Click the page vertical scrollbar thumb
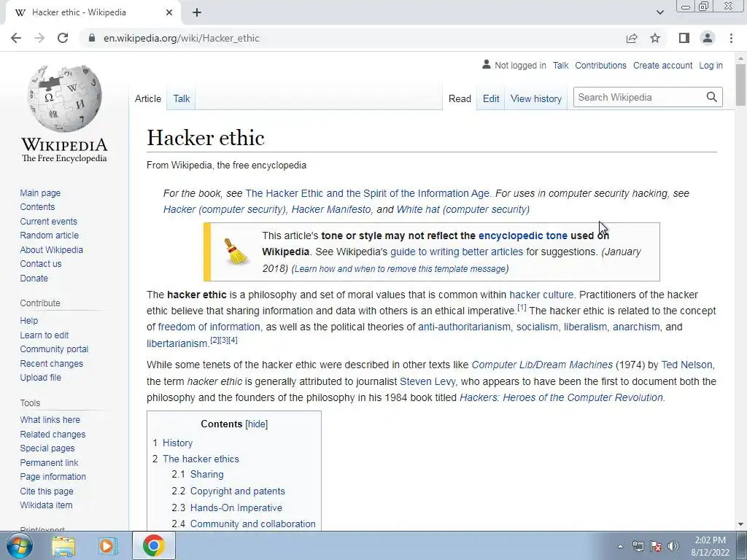Screen dimensions: 747x560 click(x=741, y=85)
